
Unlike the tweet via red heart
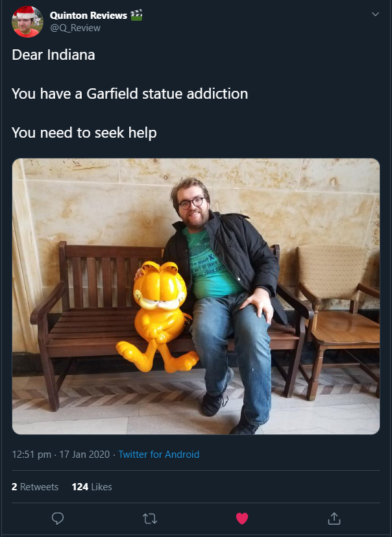coord(242,519)
